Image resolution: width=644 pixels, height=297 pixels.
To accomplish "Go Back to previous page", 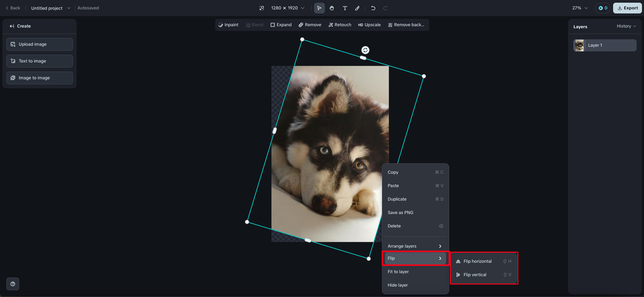I will (x=13, y=8).
